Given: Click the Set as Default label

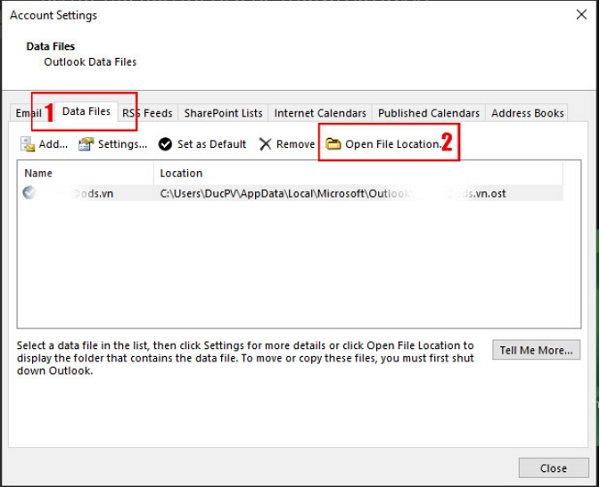Looking at the screenshot, I should [212, 144].
